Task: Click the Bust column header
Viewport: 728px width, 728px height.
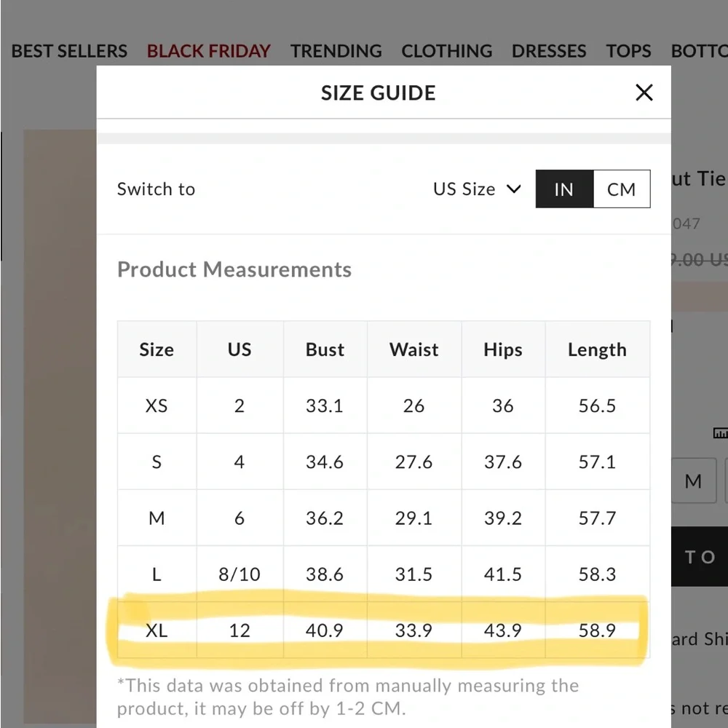Action: [x=325, y=349]
